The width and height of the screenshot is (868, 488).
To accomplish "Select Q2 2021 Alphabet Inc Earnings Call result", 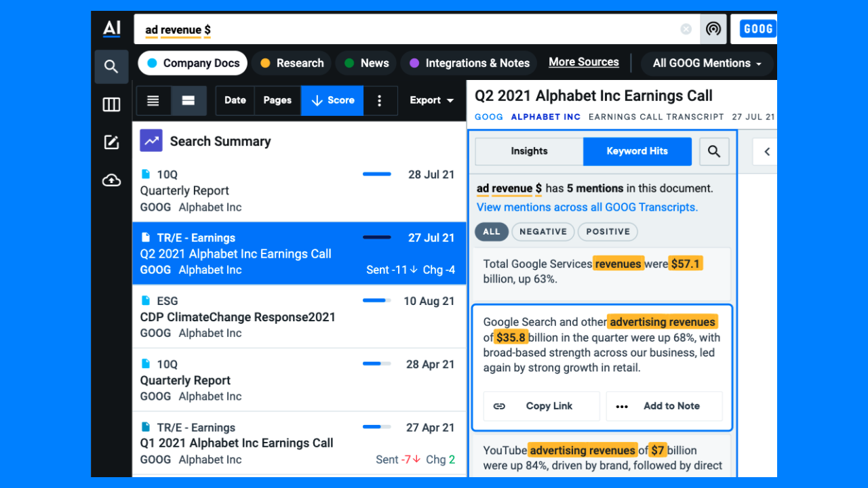I will 299,253.
